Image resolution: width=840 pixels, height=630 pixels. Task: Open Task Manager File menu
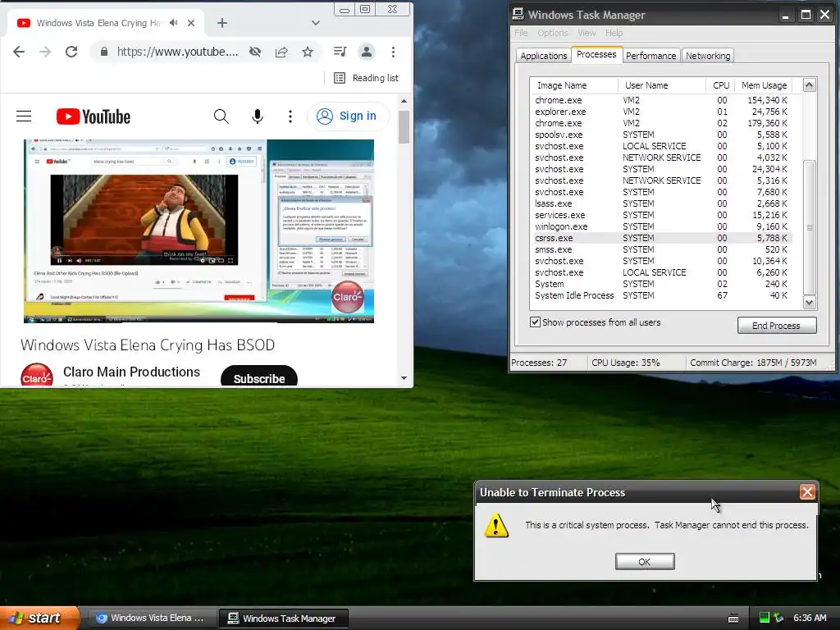[521, 33]
